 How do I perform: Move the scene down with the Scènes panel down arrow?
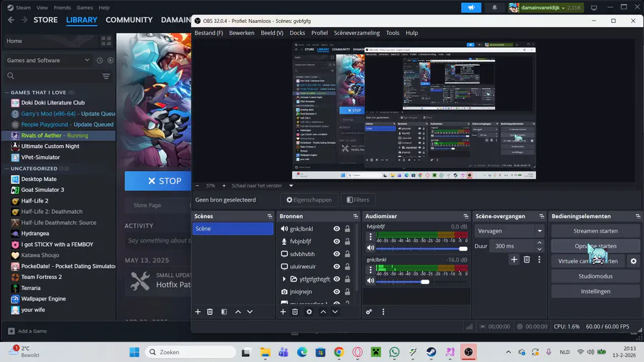click(x=250, y=312)
